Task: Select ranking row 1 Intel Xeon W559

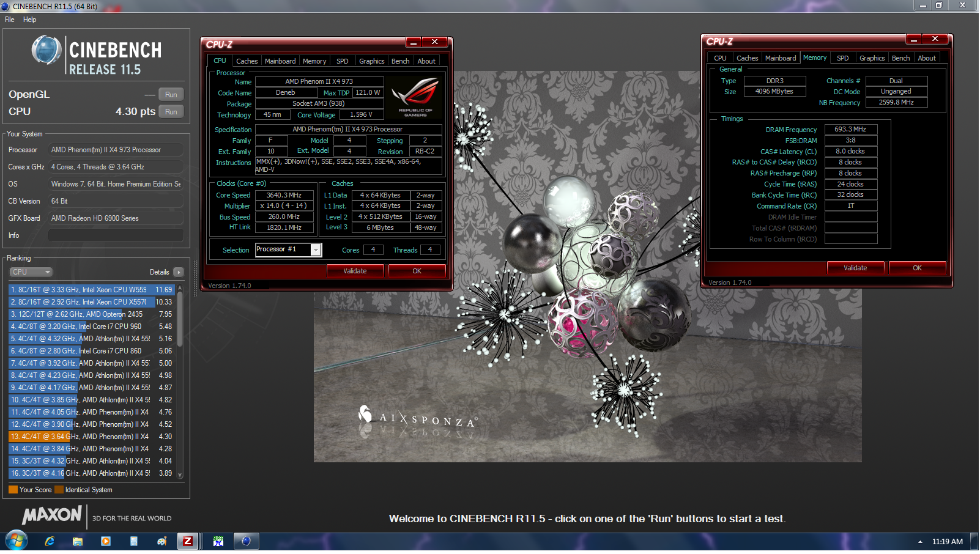Action: [x=92, y=290]
